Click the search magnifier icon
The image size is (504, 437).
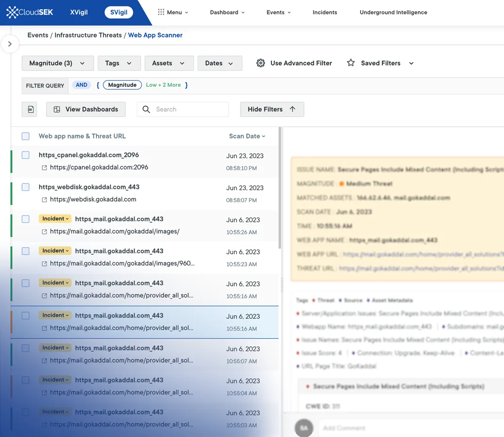pos(146,109)
